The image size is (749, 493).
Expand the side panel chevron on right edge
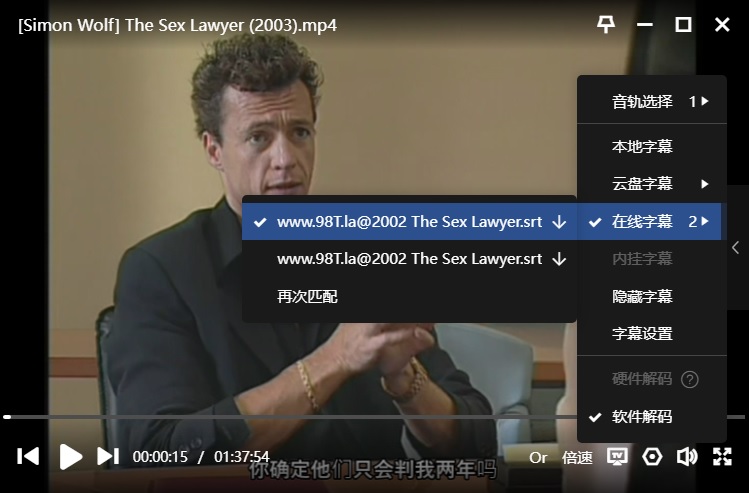click(736, 247)
